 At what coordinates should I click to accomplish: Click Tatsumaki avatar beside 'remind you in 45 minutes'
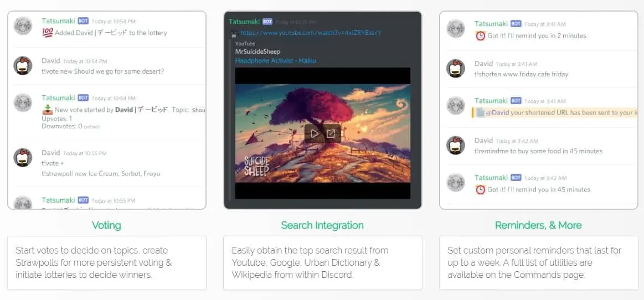456,183
